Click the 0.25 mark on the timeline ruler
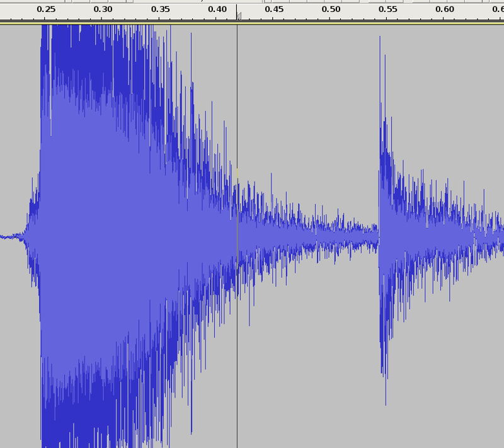 pos(45,10)
